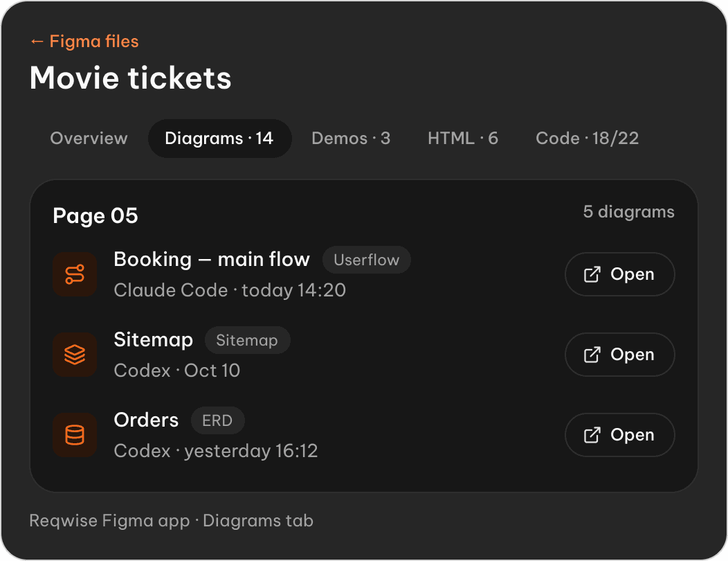Viewport: 728px width, 561px height.
Task: Open the Booking – main flow diagram
Action: (x=620, y=274)
